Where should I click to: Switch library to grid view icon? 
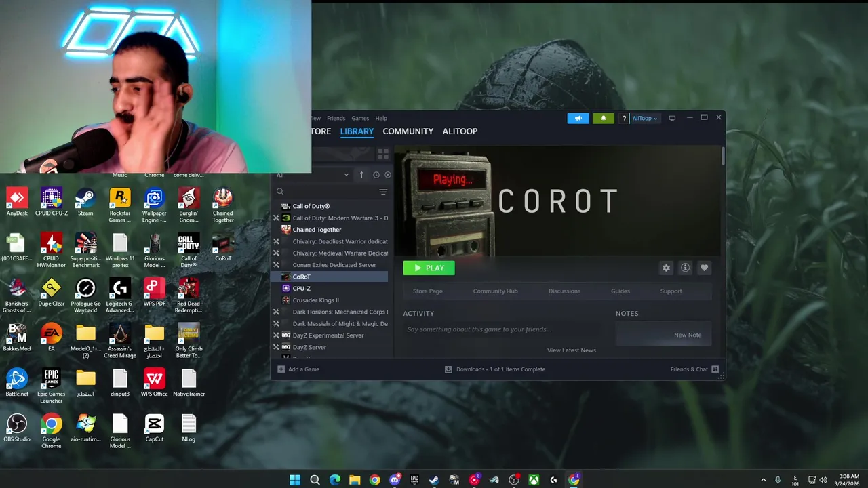[383, 154]
